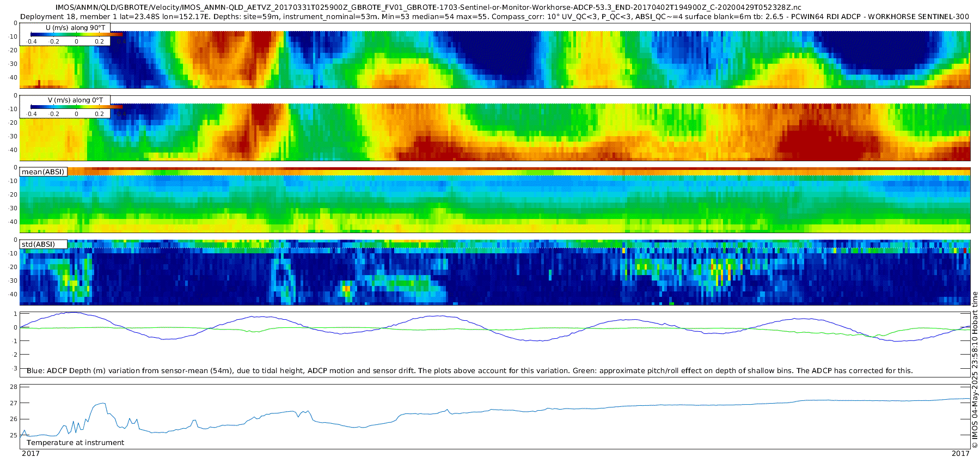This screenshot has height=463, width=980.
Task: Click the '20' depth tick beside the mean(ABSI) panel
Action: [14, 195]
